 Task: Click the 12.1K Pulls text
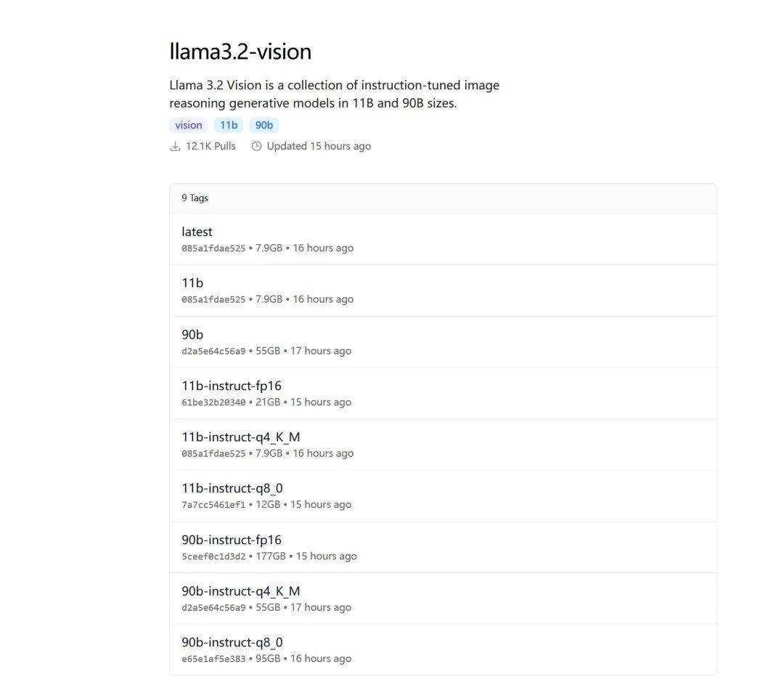211,146
